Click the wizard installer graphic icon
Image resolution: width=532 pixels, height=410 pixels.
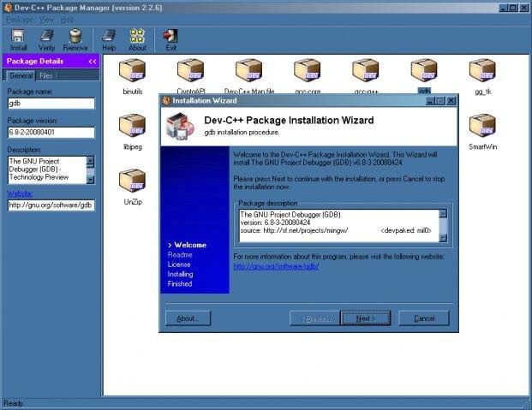click(180, 126)
